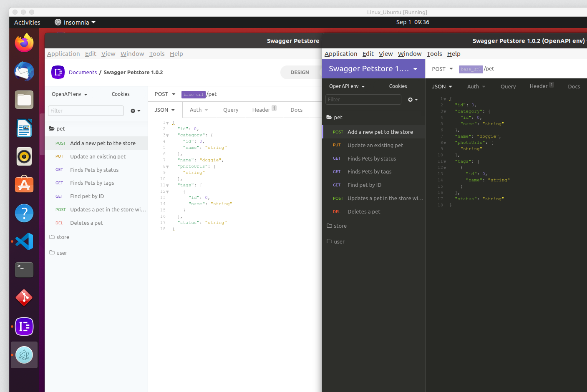This screenshot has height=392, width=587.
Task: Open the Window menu in the dark window
Action: 410,54
